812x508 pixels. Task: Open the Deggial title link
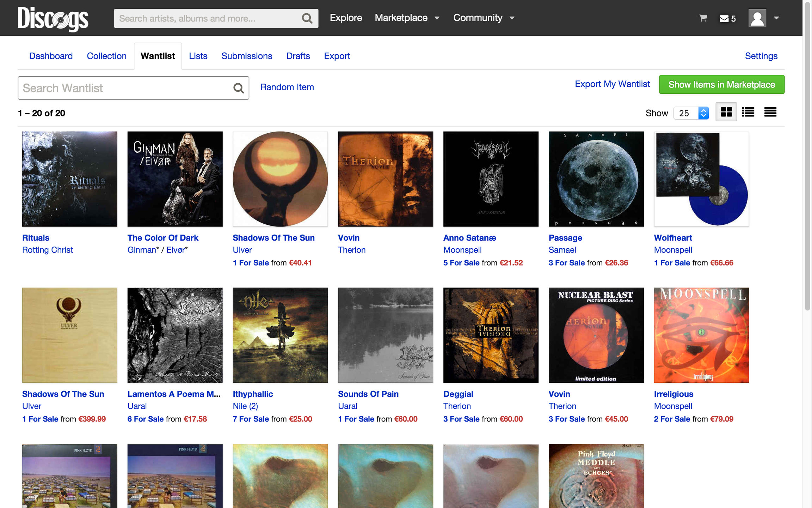pos(458,394)
